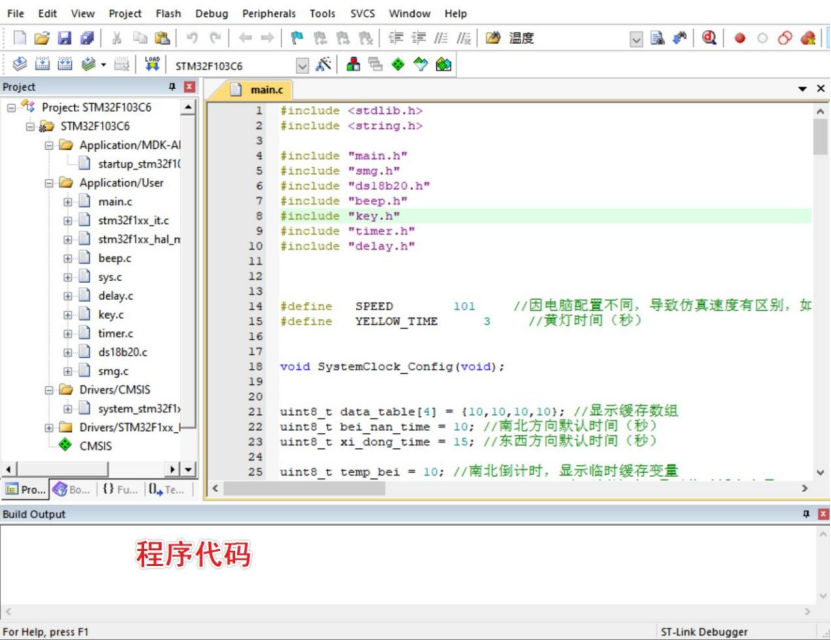Open the target selection dropdown STM32F103C6
This screenshot has width=831, height=640.
click(x=302, y=66)
